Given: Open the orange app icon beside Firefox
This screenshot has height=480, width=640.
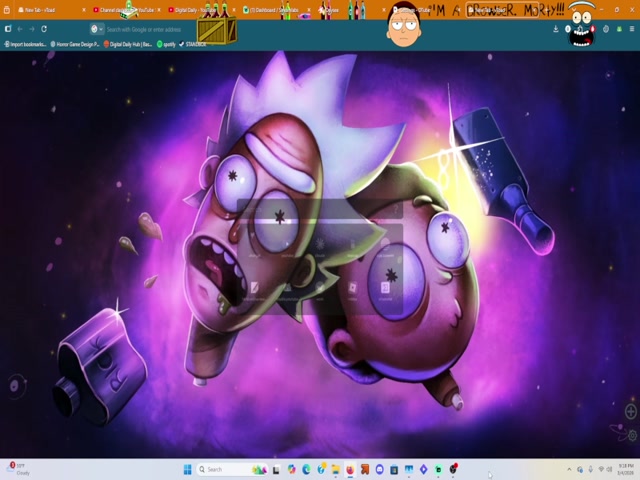Looking at the screenshot, I should click(365, 469).
